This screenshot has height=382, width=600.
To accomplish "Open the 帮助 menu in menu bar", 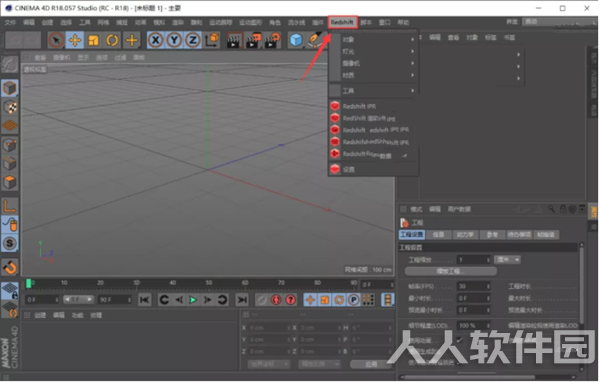I will coord(403,22).
